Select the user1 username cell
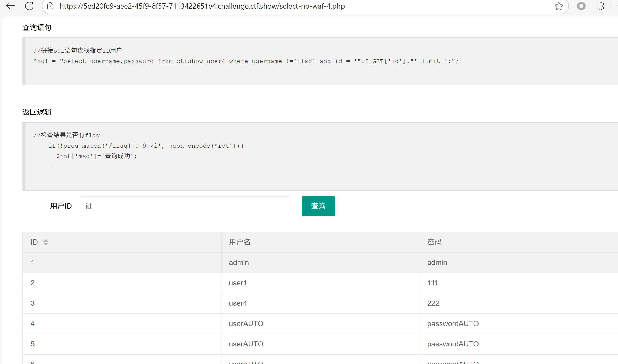Image resolution: width=618 pixels, height=364 pixels. tap(238, 283)
